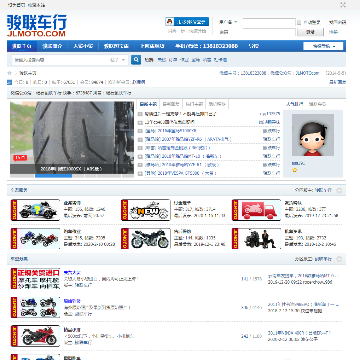Screen dimensions: 360x360
Task: Collapse the second forum category section
Action: [339, 259]
